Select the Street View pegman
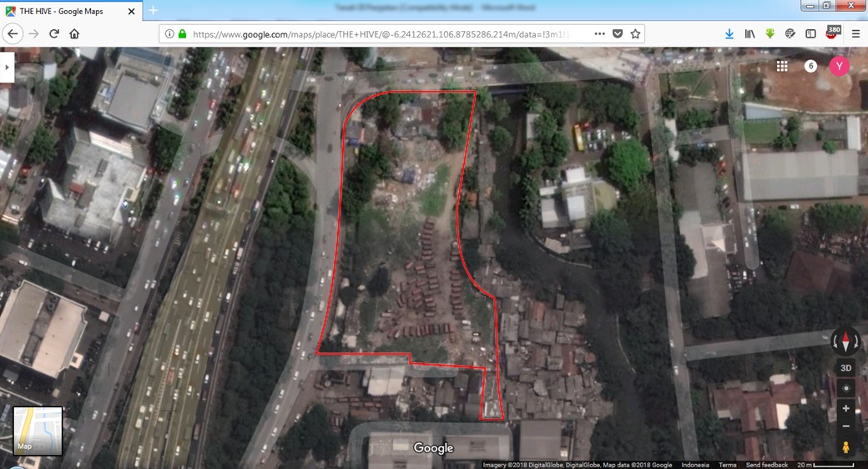The height and width of the screenshot is (469, 868). (845, 446)
